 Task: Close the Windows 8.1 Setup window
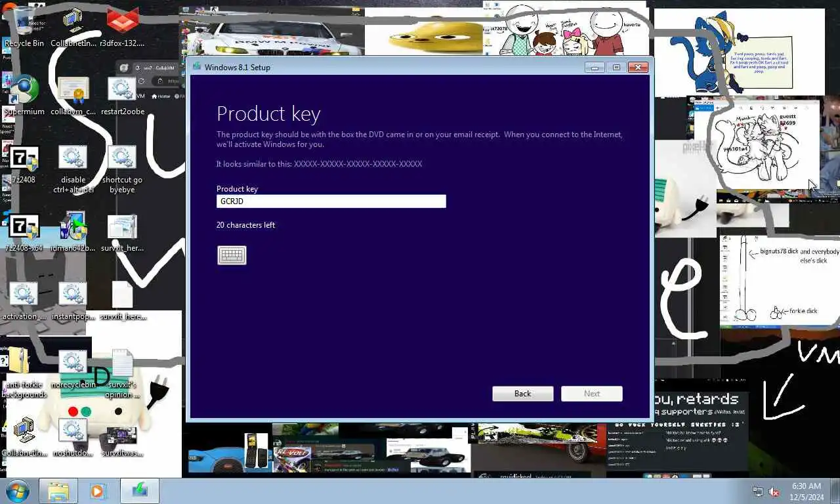click(638, 67)
